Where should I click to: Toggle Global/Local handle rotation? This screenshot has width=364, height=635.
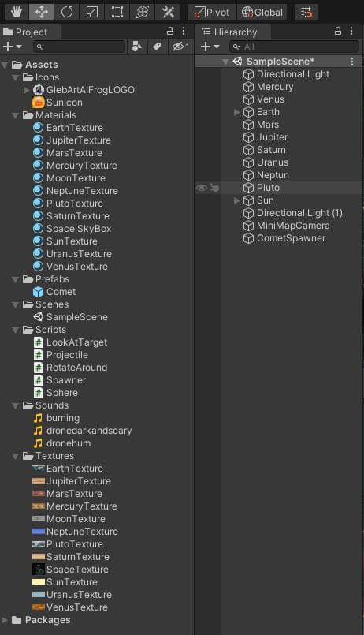[262, 12]
